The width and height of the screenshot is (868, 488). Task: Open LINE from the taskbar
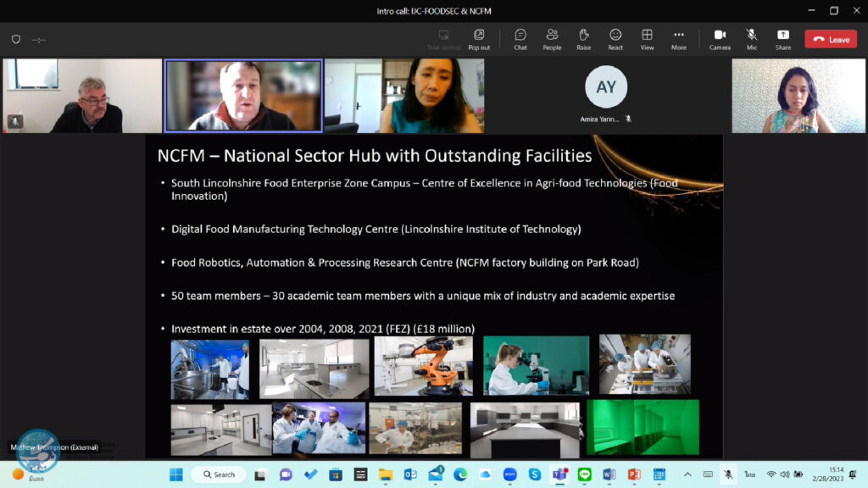point(585,474)
